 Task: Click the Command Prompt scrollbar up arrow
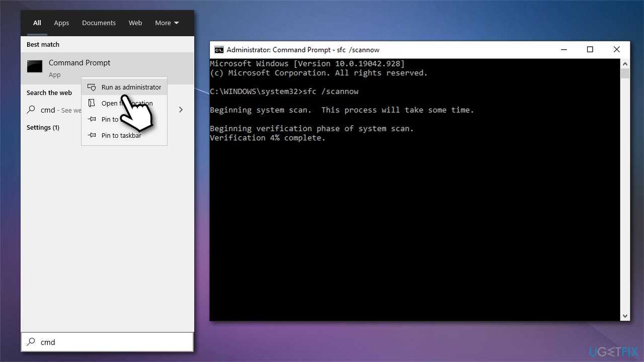pos(625,64)
